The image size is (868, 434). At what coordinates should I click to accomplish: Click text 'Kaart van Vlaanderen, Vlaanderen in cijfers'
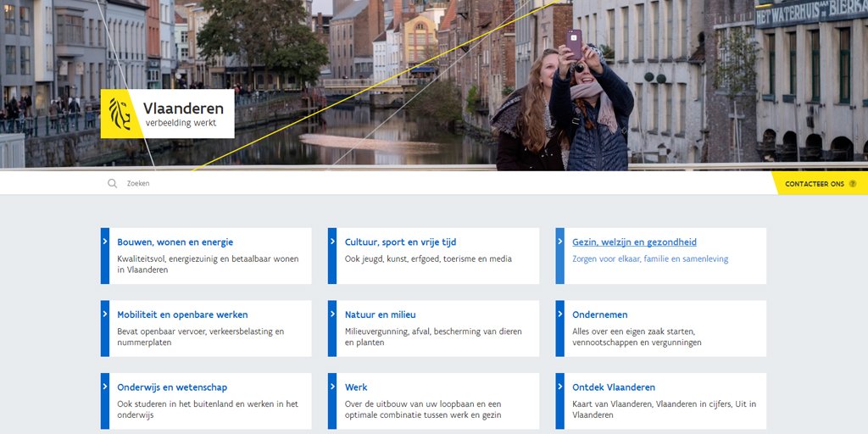[x=652, y=403]
